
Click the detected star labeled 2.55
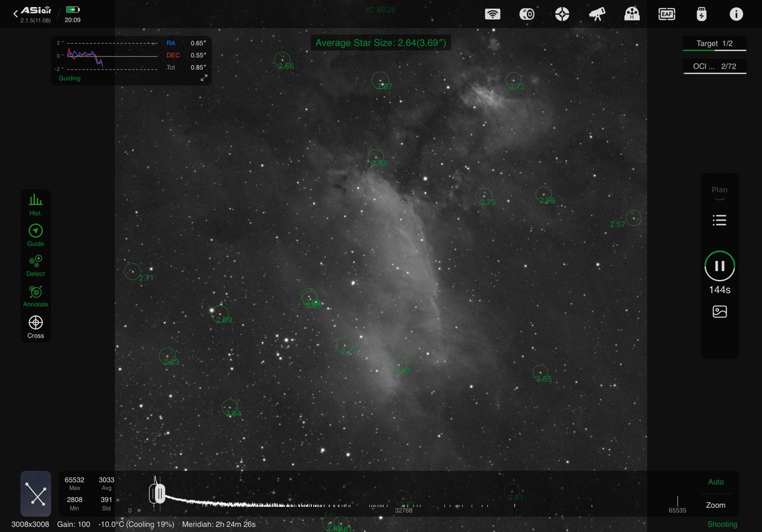(x=540, y=372)
